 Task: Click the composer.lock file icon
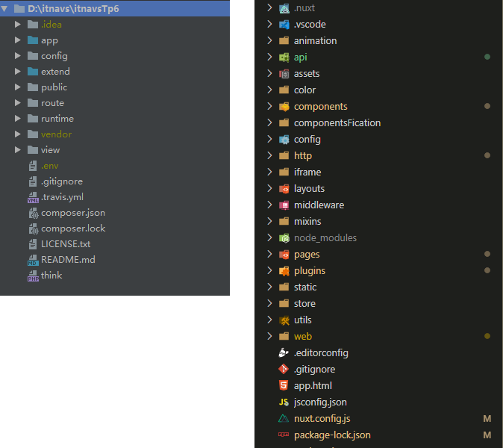pyautogui.click(x=34, y=228)
